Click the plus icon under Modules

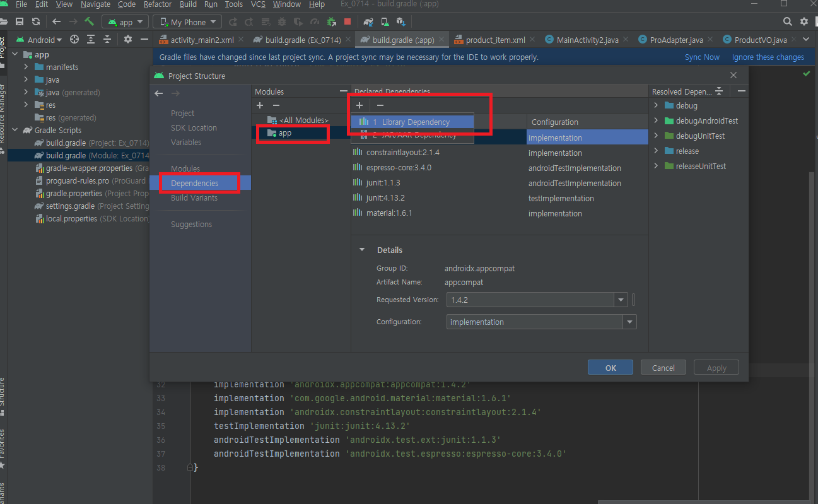pyautogui.click(x=260, y=106)
